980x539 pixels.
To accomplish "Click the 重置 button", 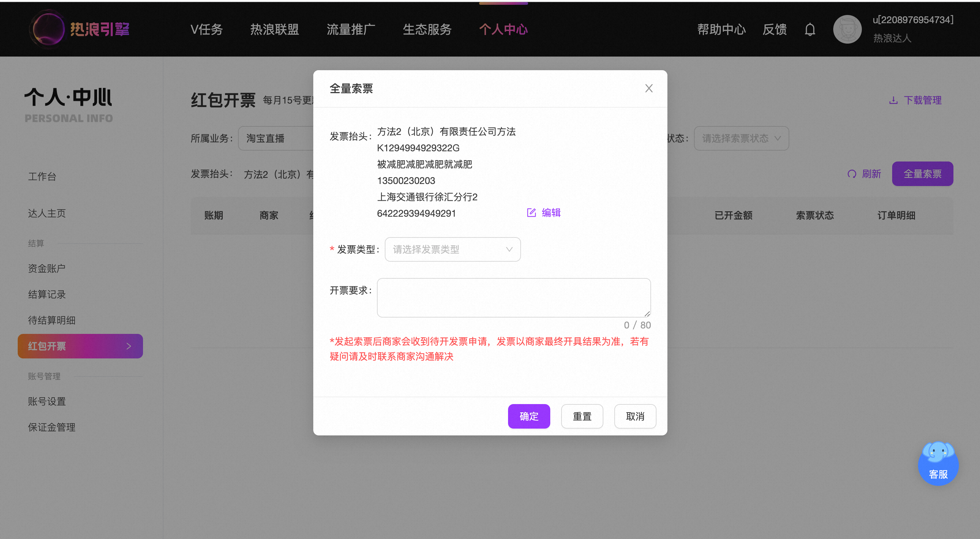I will point(582,416).
